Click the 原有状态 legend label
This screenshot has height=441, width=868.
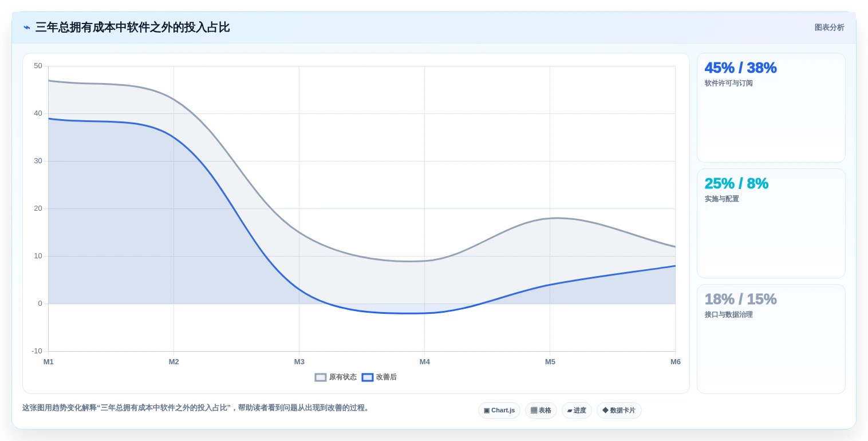click(342, 377)
